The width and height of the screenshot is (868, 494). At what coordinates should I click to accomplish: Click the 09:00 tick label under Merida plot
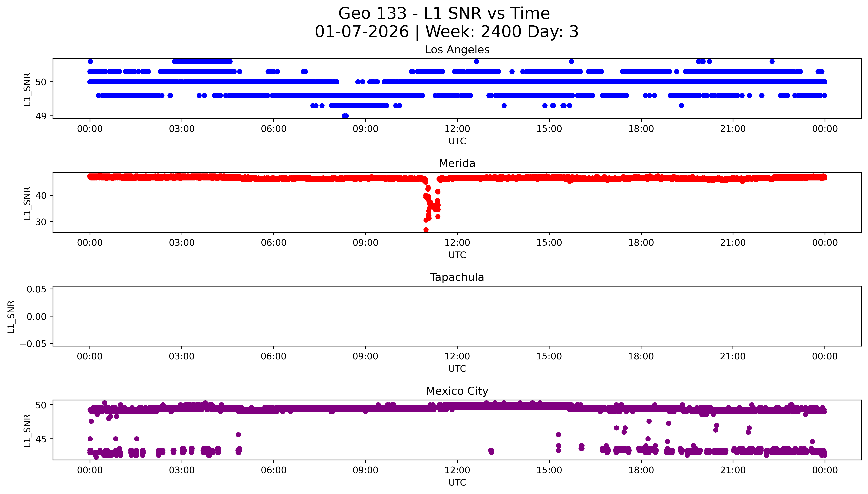point(365,243)
